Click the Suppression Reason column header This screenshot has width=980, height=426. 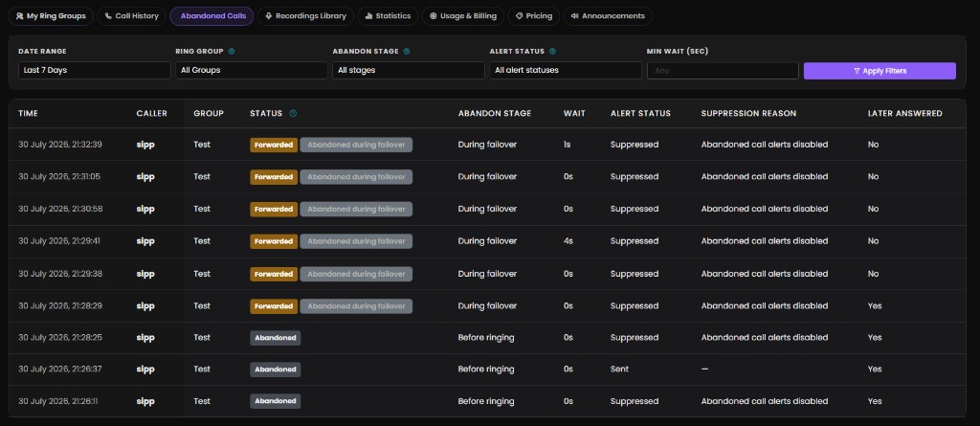point(748,113)
